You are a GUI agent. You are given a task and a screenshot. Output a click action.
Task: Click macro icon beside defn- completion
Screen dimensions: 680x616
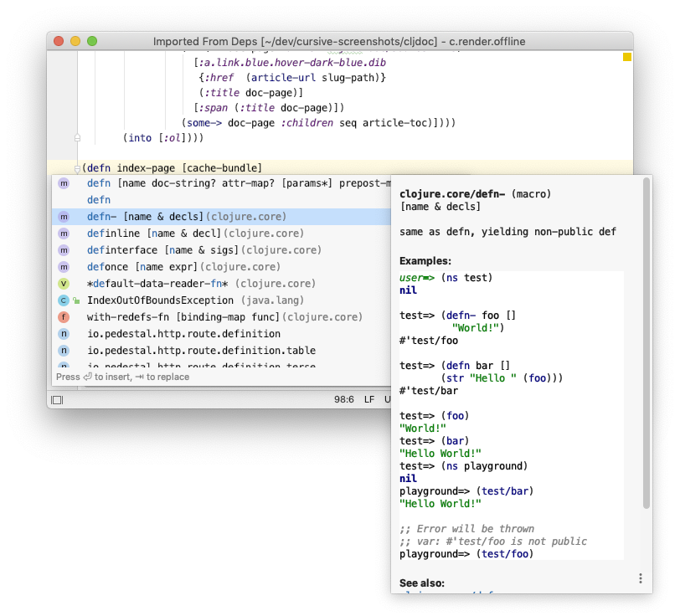point(64,217)
